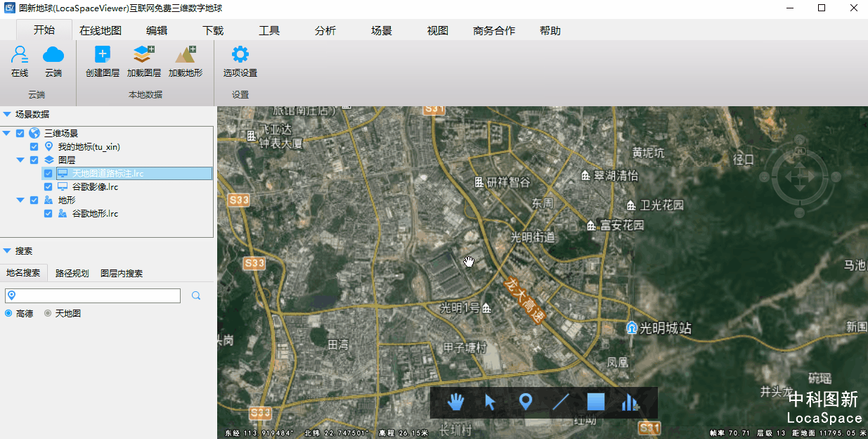Viewport: 868px width, 439px height.
Task: Collapse the 地形 tree node
Action: (x=20, y=200)
